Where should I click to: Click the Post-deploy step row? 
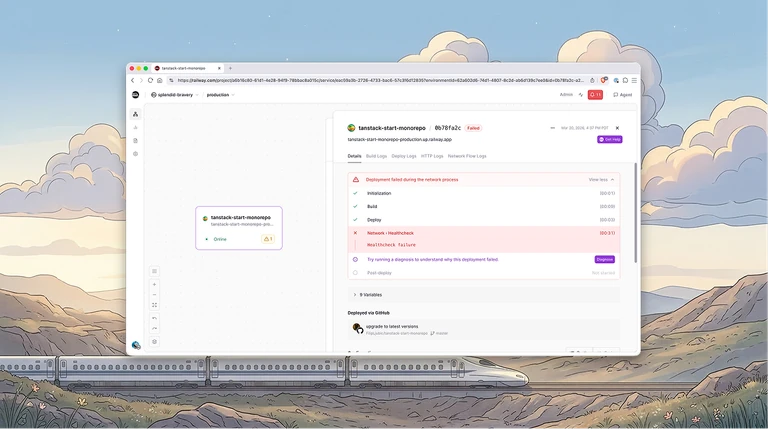point(483,273)
